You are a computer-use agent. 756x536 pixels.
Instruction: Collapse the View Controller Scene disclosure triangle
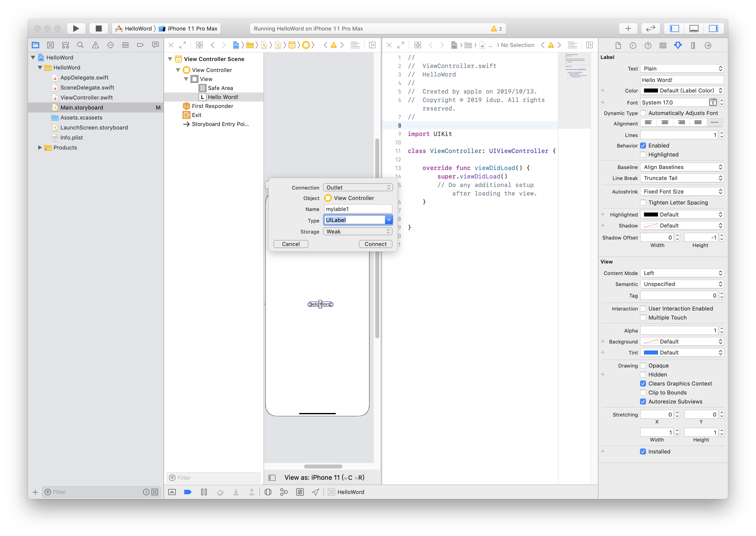pyautogui.click(x=170, y=59)
